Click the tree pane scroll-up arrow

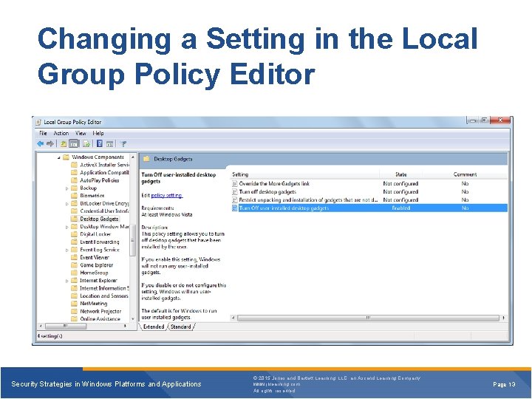coord(133,157)
